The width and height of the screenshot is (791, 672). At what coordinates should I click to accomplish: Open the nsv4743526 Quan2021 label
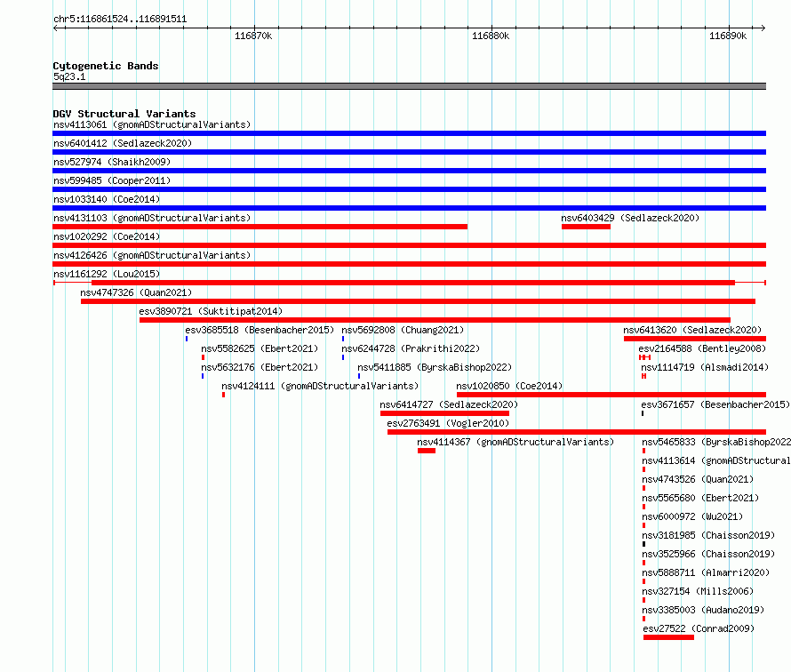point(698,479)
